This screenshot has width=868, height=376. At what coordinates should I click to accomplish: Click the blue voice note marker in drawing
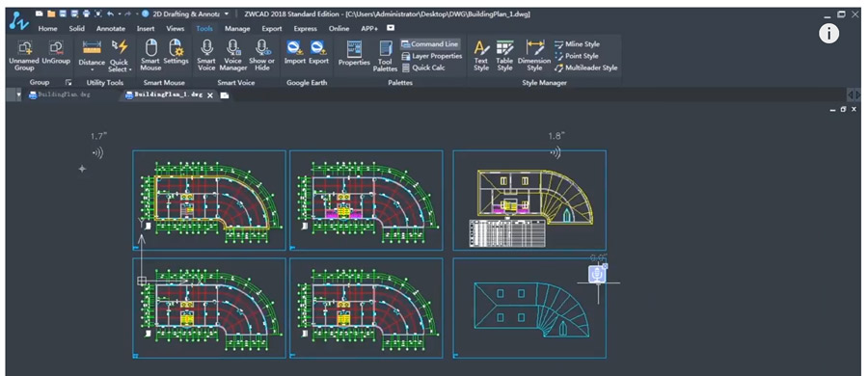click(598, 274)
